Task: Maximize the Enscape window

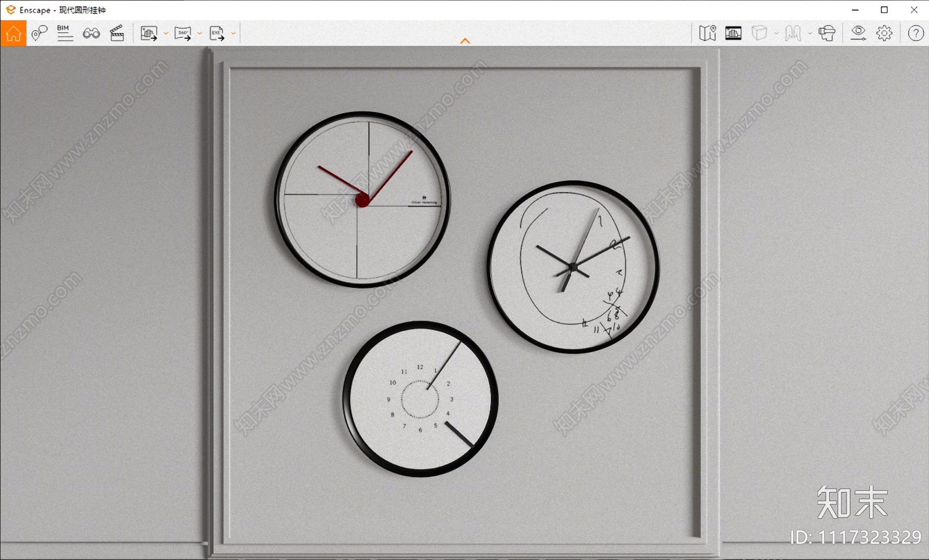Action: [x=884, y=10]
